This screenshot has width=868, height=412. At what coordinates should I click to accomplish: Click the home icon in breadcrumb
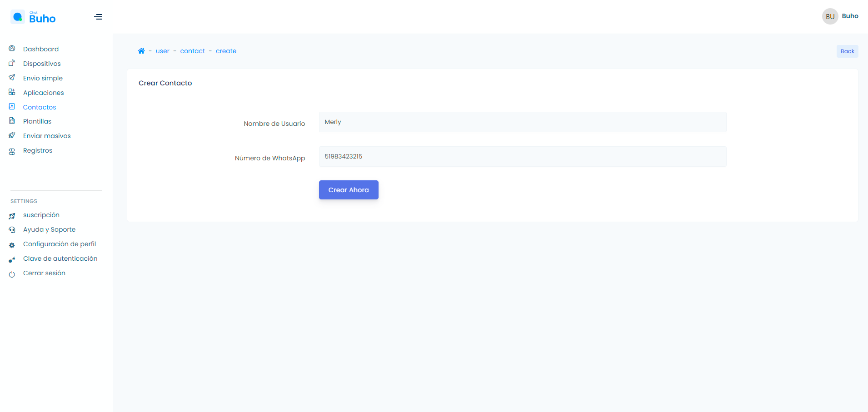coord(141,51)
